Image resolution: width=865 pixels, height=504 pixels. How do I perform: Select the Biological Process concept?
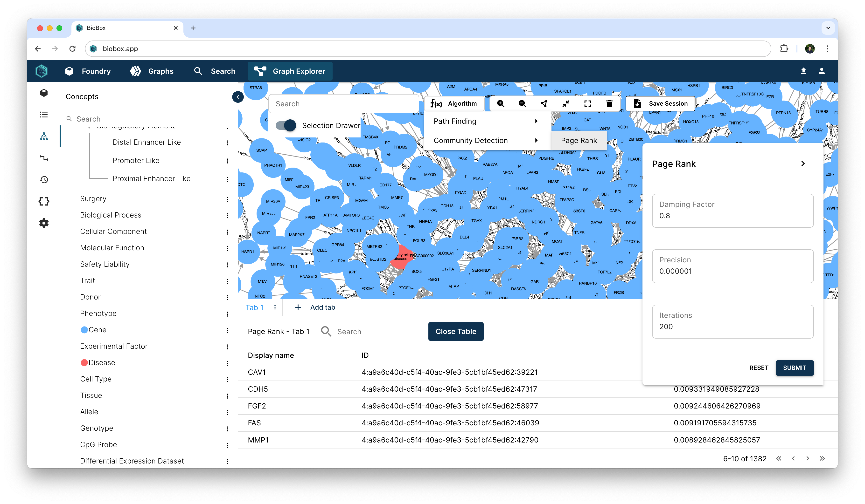(x=111, y=215)
